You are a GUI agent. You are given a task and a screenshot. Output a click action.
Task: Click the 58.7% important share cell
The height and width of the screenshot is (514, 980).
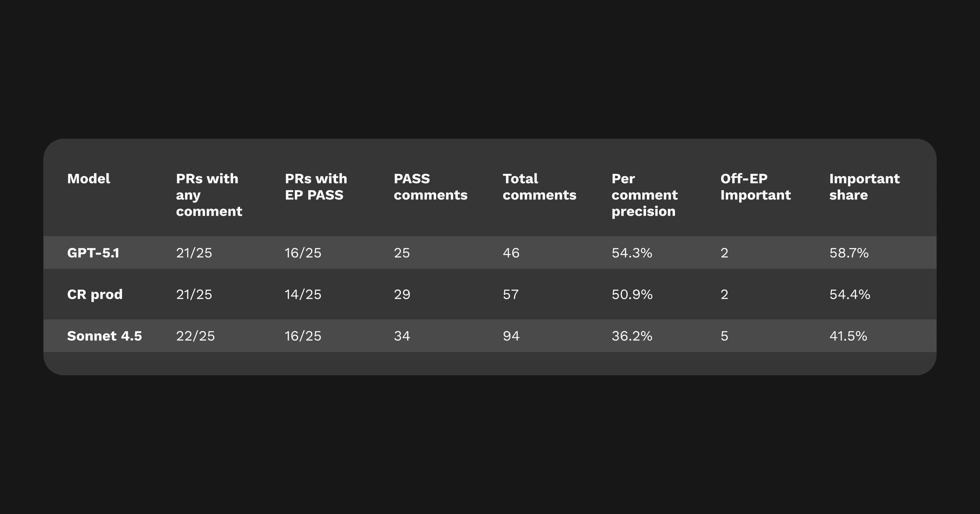(x=849, y=253)
